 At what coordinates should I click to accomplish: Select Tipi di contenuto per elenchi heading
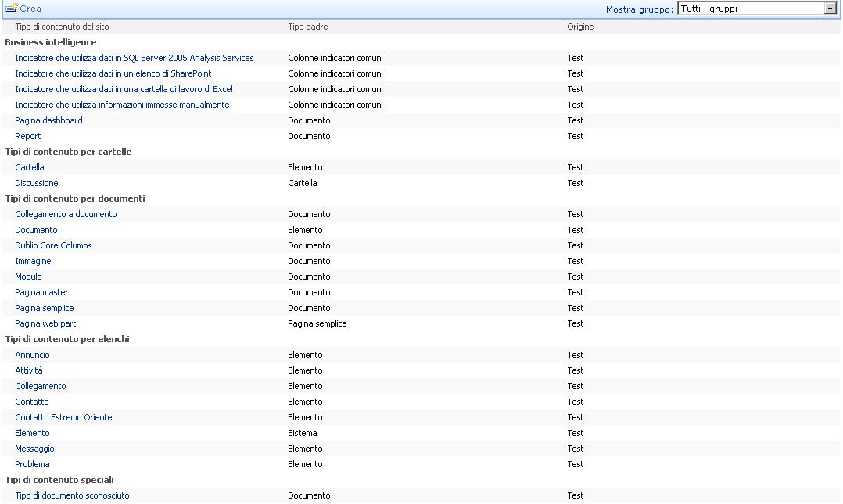pyautogui.click(x=67, y=339)
